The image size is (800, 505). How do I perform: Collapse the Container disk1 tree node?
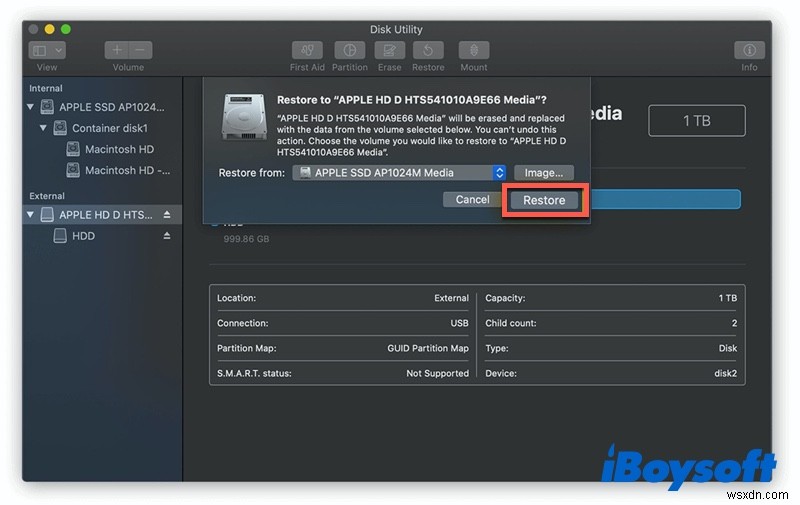pyautogui.click(x=43, y=128)
